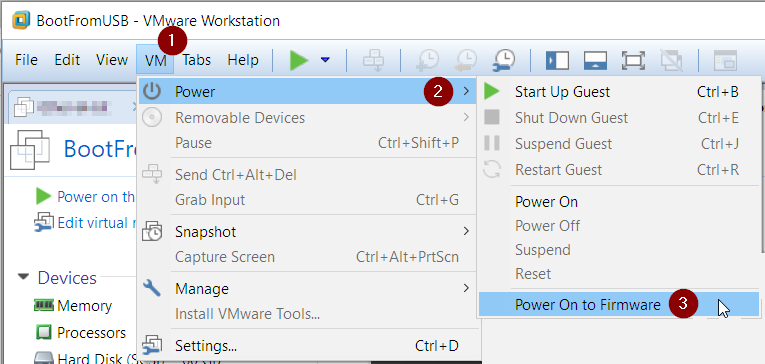The height and width of the screenshot is (364, 765).
Task: Click the Manage Snapshots clock wrench icon
Action: tap(503, 60)
